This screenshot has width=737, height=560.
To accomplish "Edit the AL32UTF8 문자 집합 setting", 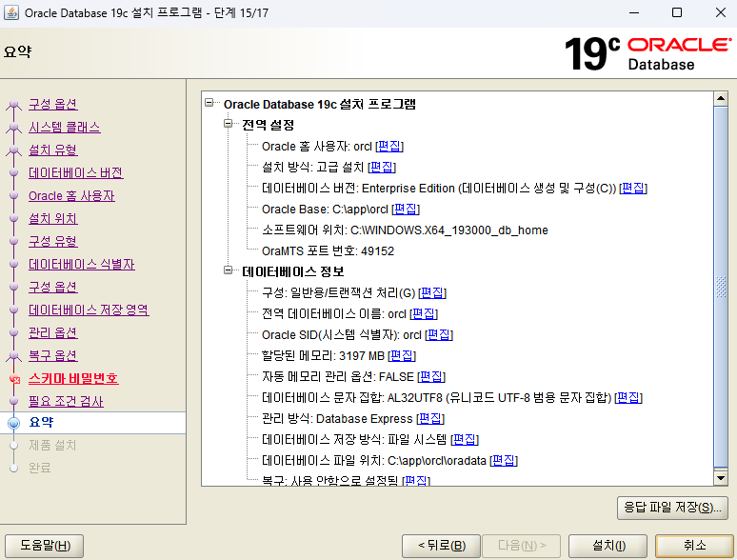I will coord(628,398).
